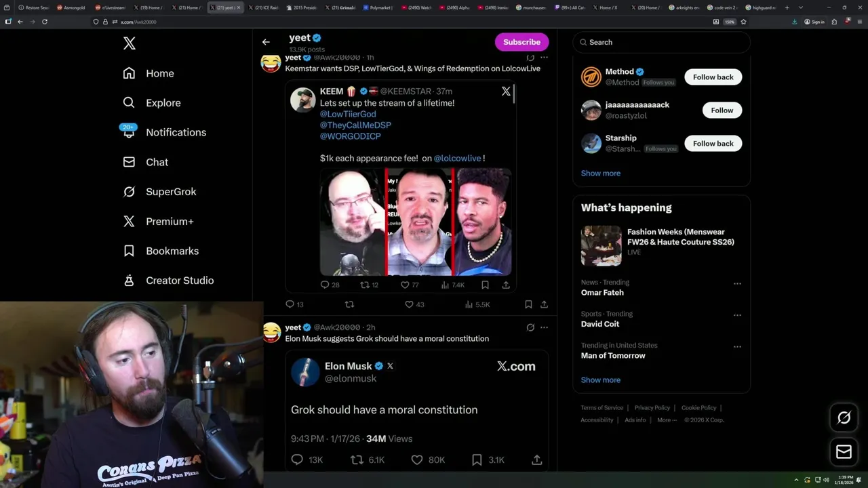This screenshot has height=488, width=868.
Task: Open the @lolcowlive mention link
Action: (x=457, y=158)
